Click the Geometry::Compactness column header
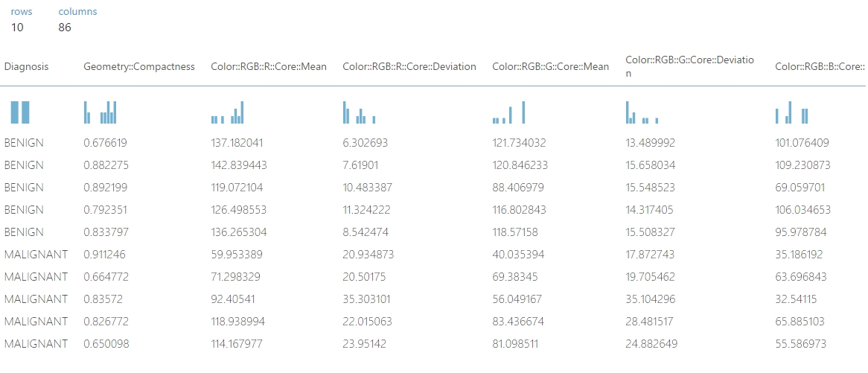 (139, 67)
